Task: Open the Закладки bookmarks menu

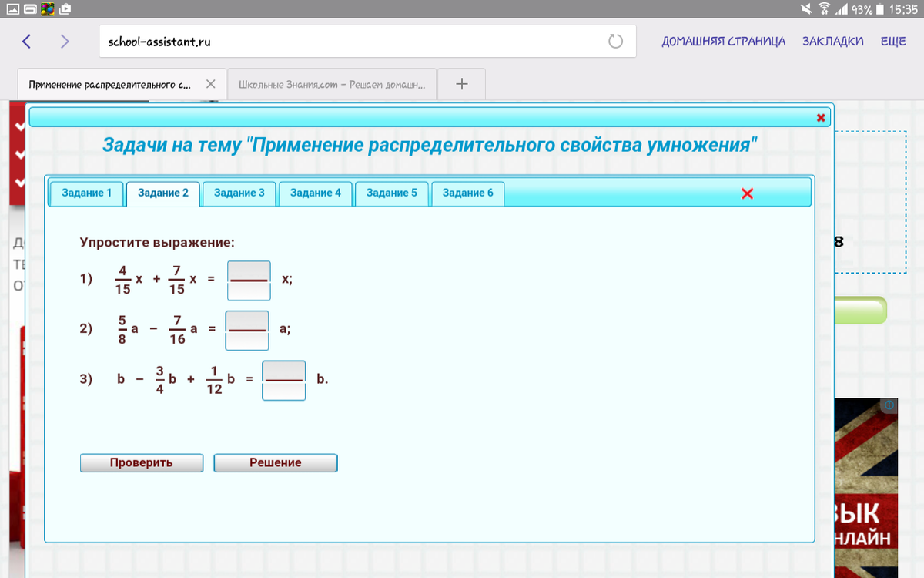Action: click(832, 42)
